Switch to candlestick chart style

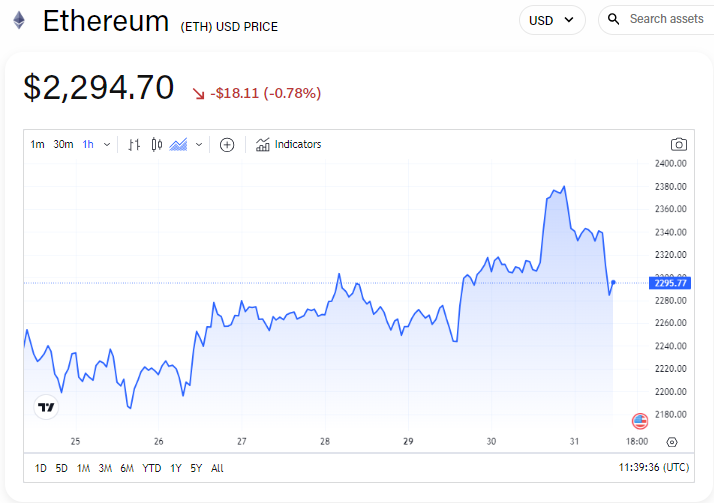[x=157, y=144]
